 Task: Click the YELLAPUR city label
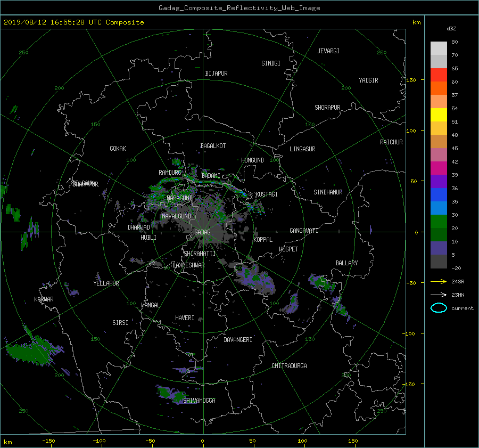(x=106, y=283)
